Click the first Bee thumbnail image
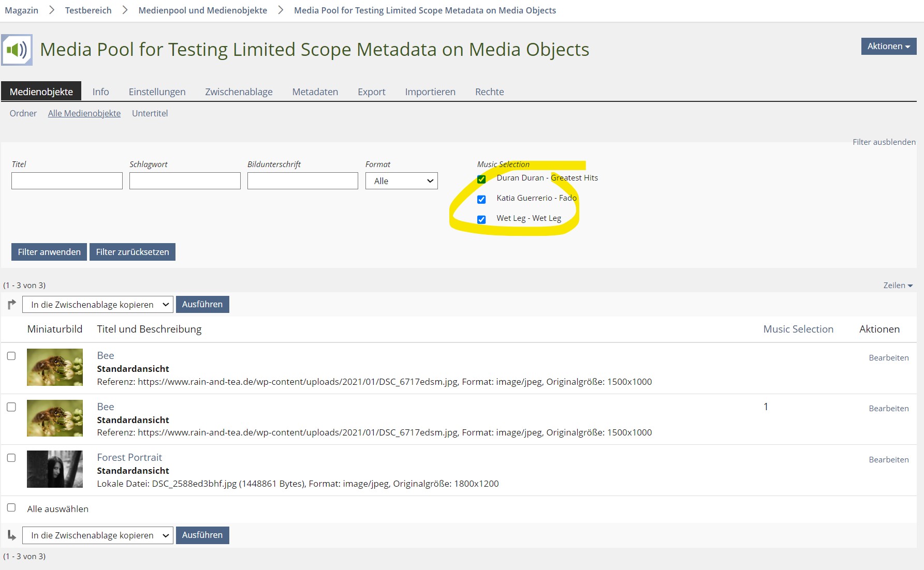Image resolution: width=924 pixels, height=570 pixels. tap(55, 367)
